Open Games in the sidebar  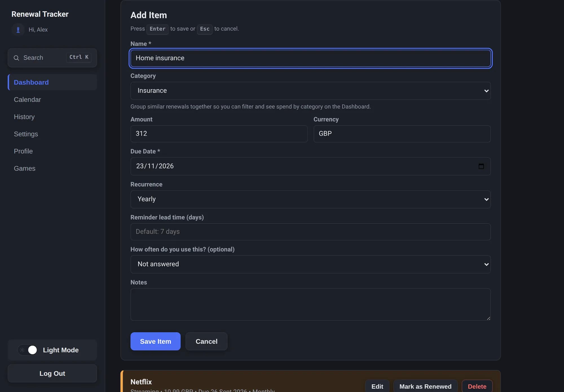pos(52,168)
